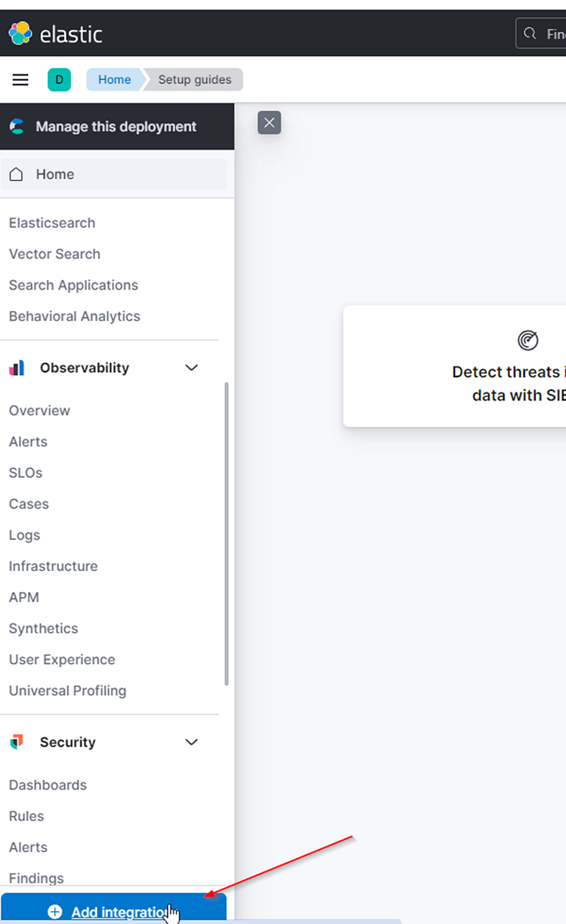Open the hamburger navigation menu

click(x=20, y=79)
